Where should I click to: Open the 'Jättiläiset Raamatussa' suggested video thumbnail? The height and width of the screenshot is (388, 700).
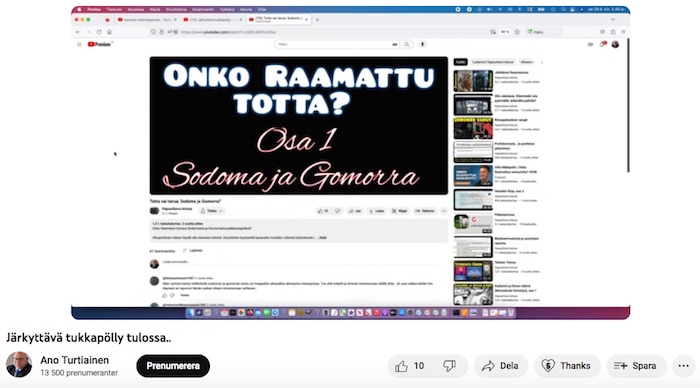(x=473, y=81)
